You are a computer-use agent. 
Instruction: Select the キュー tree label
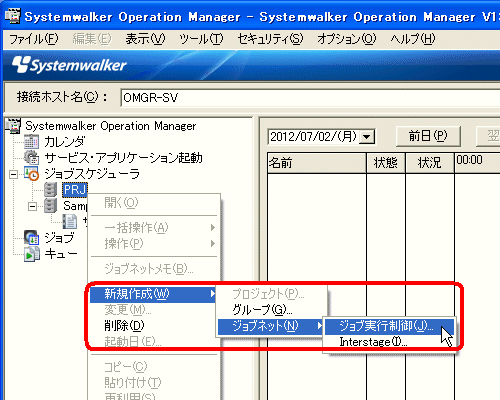coord(61,254)
